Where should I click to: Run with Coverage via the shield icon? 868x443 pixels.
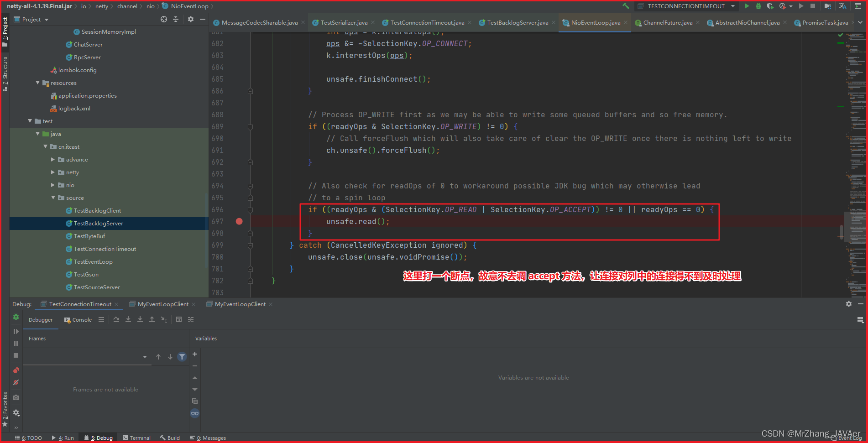770,6
